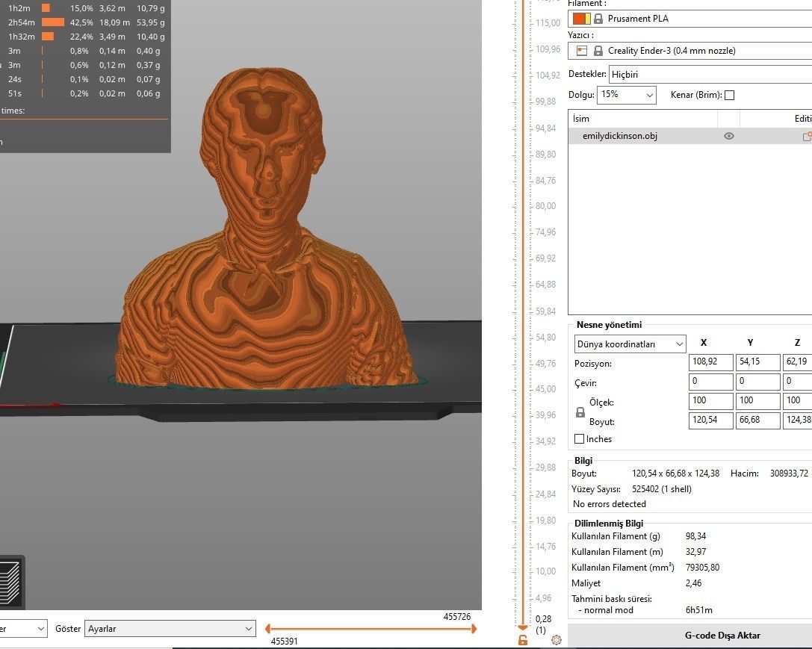Click the unlock icon below layer slider
The image size is (812, 649).
pos(522,640)
